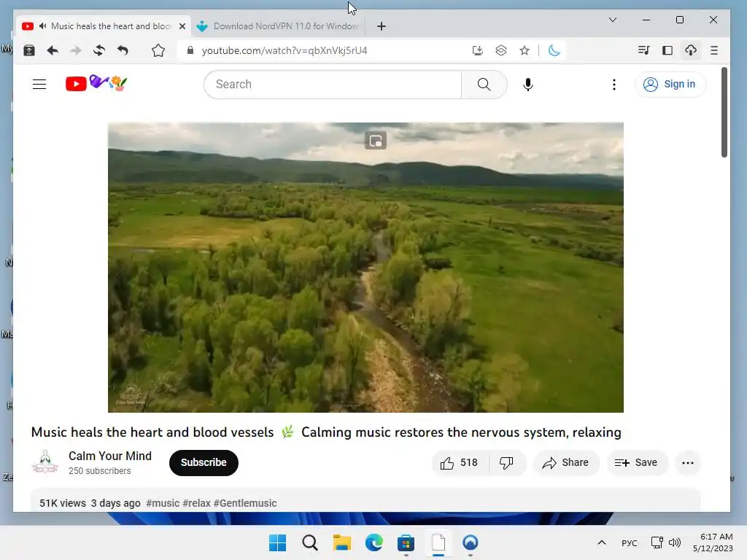The width and height of the screenshot is (747, 560).
Task: Go back with the browser back arrow
Action: [x=53, y=50]
